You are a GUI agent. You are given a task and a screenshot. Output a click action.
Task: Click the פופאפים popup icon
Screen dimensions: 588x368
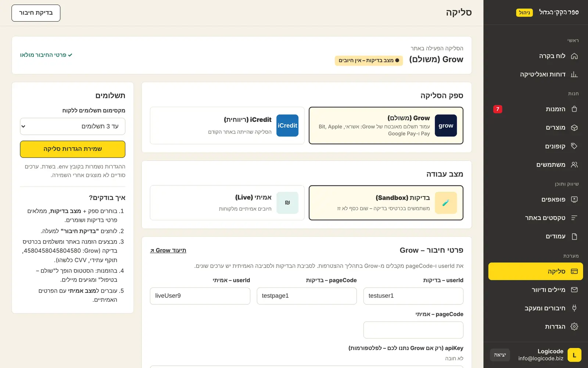click(574, 199)
